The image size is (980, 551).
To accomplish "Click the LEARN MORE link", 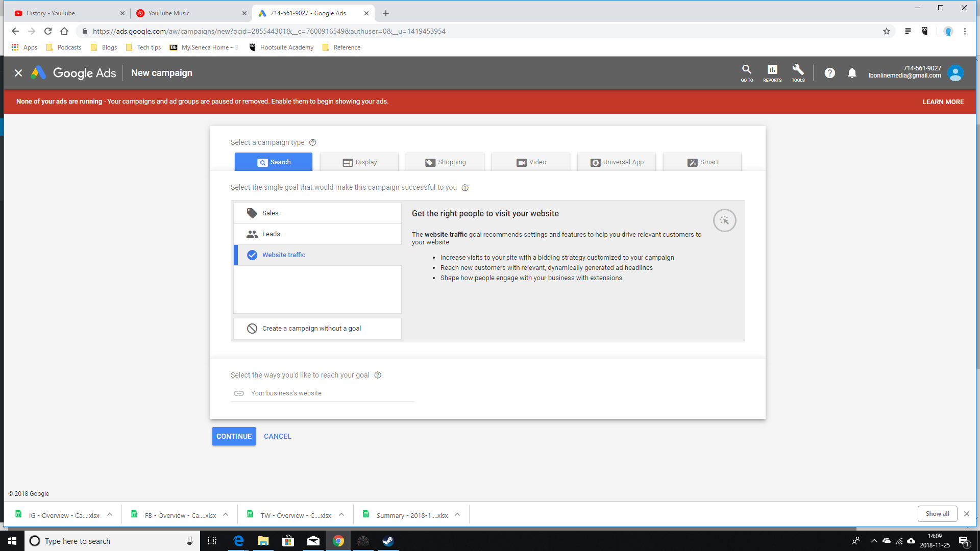I will (x=943, y=102).
